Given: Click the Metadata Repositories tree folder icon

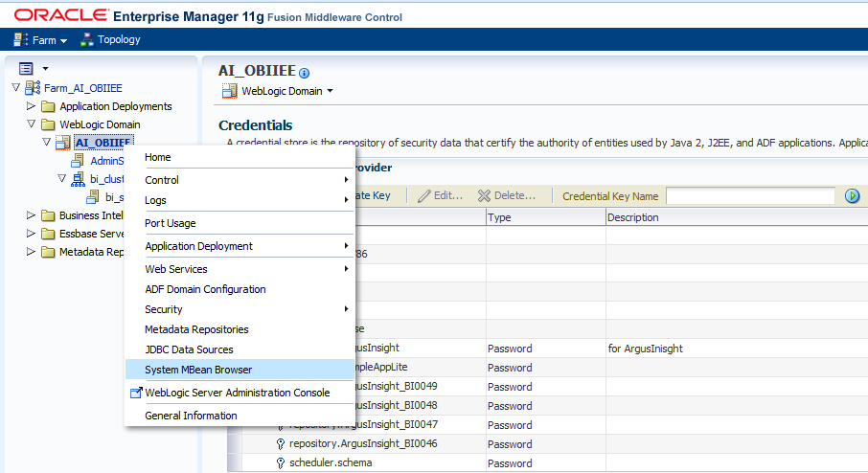Looking at the screenshot, I should click(x=49, y=252).
